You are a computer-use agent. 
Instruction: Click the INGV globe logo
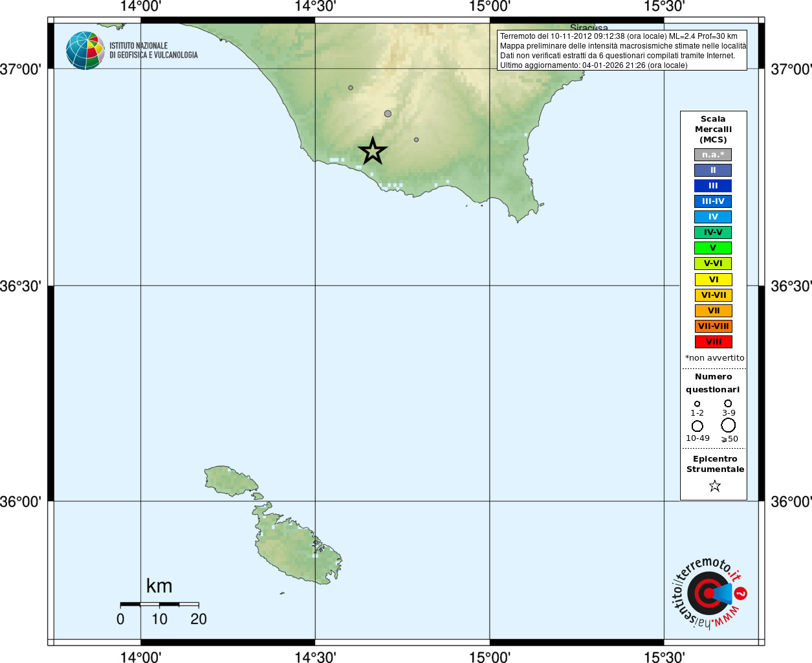(x=85, y=51)
